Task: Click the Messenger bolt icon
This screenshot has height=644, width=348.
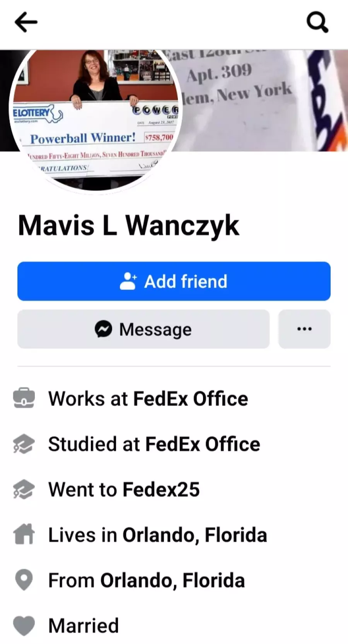Action: (x=104, y=329)
